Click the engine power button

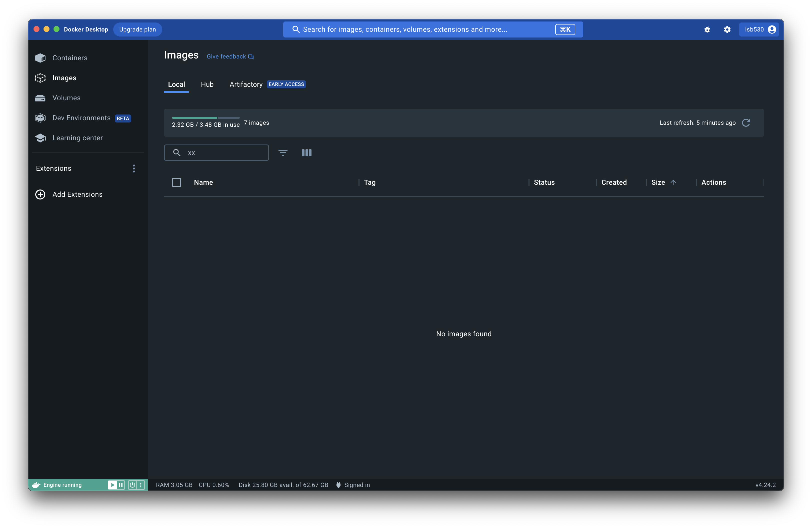132,485
